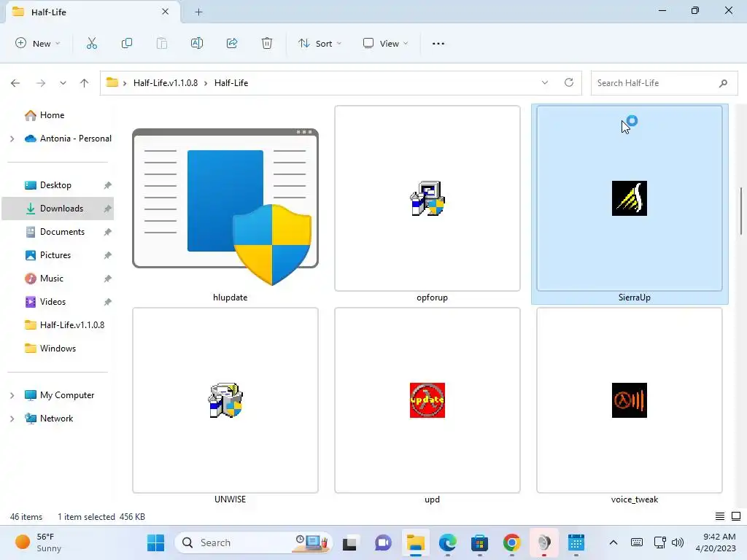Image resolution: width=747 pixels, height=560 pixels.
Task: Click the Delete trash icon
Action: pos(267,43)
